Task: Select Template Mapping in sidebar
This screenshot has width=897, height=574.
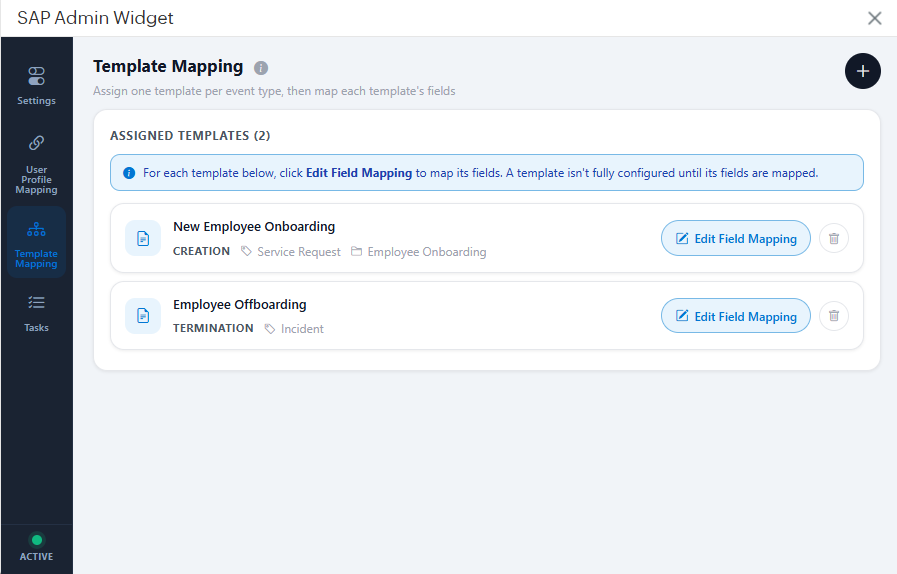Action: [x=36, y=243]
